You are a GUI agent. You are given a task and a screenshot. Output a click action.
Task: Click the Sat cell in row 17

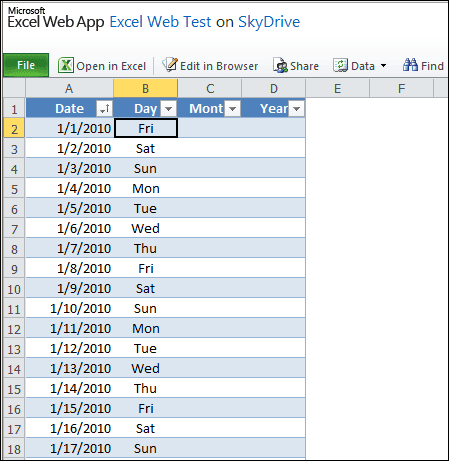click(146, 428)
